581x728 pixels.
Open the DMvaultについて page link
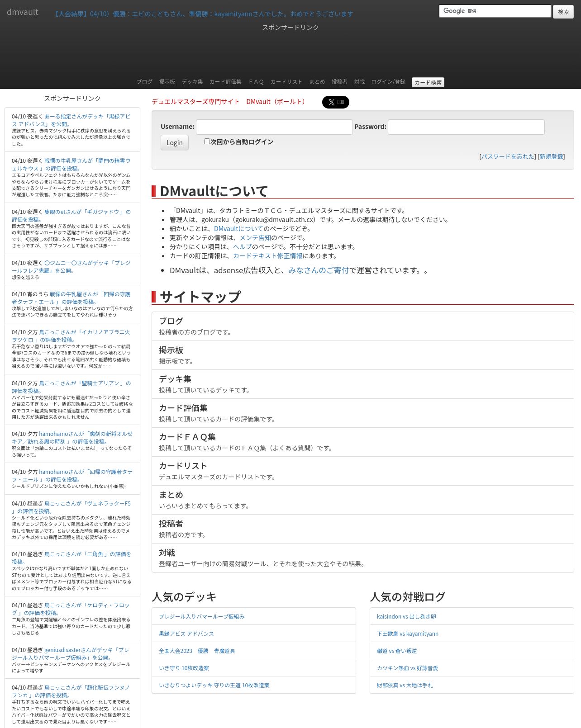pyautogui.click(x=238, y=229)
